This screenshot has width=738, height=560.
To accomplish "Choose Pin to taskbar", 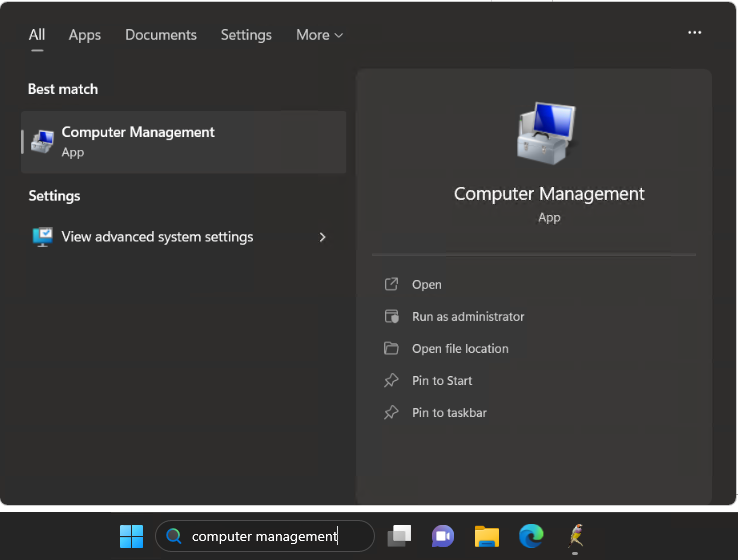I will [449, 412].
